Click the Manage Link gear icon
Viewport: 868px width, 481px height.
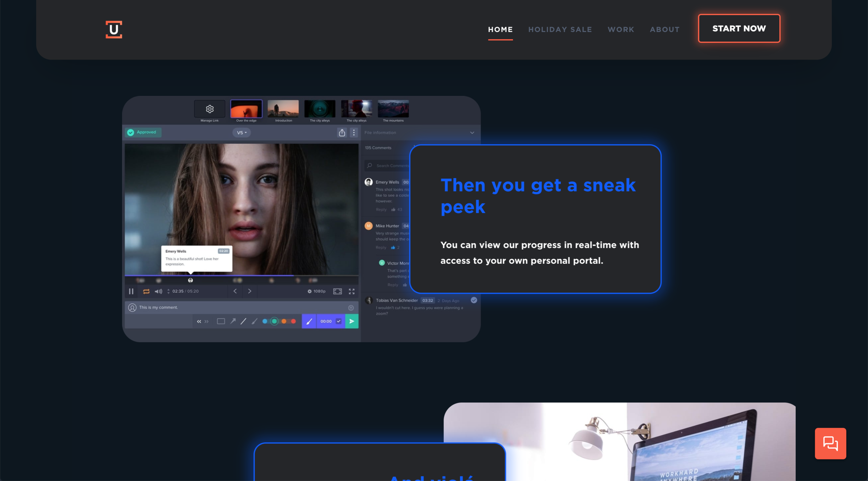pyautogui.click(x=210, y=109)
